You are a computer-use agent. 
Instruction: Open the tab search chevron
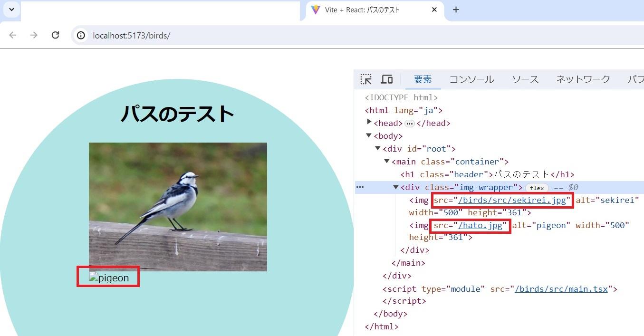tap(11, 10)
